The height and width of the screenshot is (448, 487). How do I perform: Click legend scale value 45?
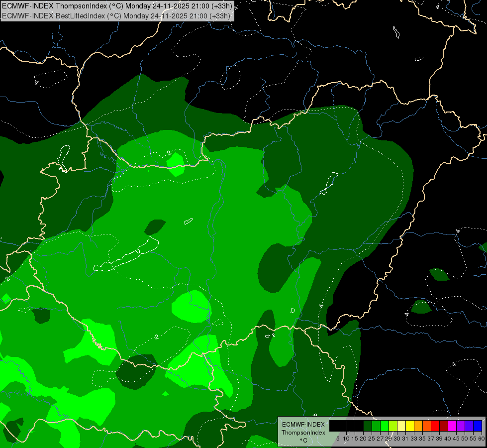pos(456,439)
